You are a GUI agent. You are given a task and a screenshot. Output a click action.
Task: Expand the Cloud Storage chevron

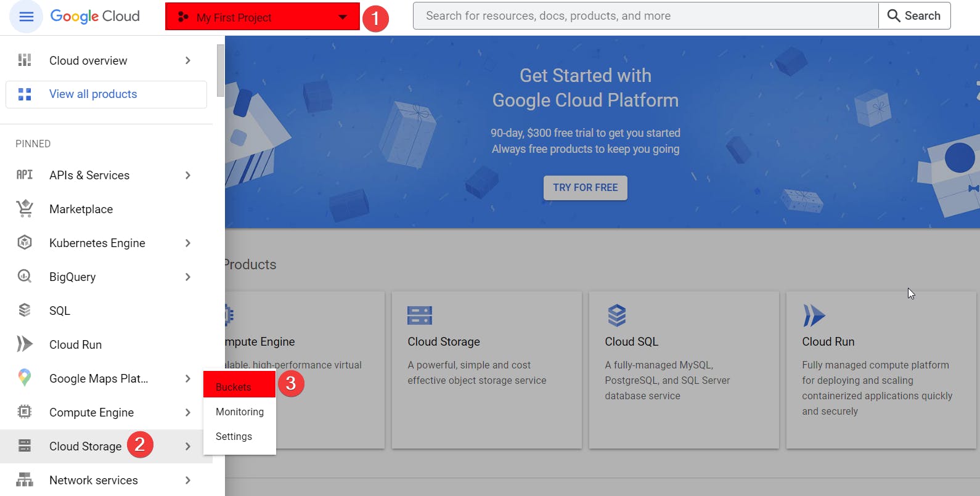(x=188, y=446)
